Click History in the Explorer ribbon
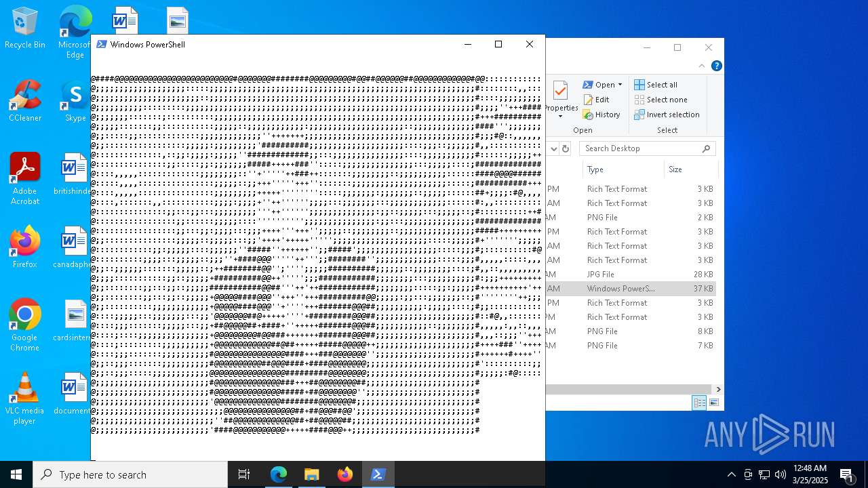868x488 pixels. click(x=601, y=115)
